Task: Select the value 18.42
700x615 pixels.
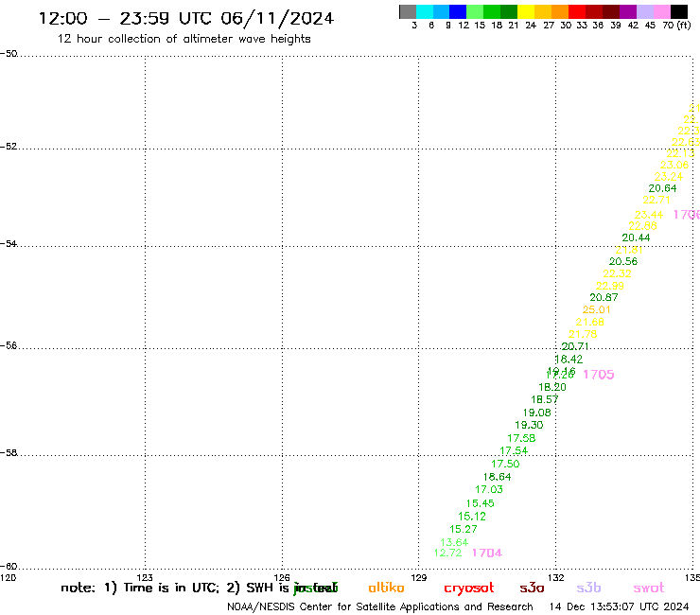Action: click(569, 360)
